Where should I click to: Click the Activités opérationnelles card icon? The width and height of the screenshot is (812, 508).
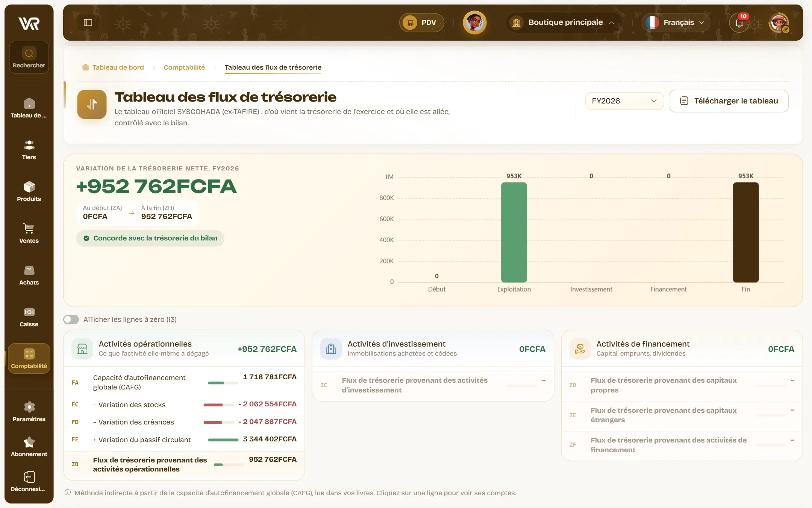tap(82, 349)
